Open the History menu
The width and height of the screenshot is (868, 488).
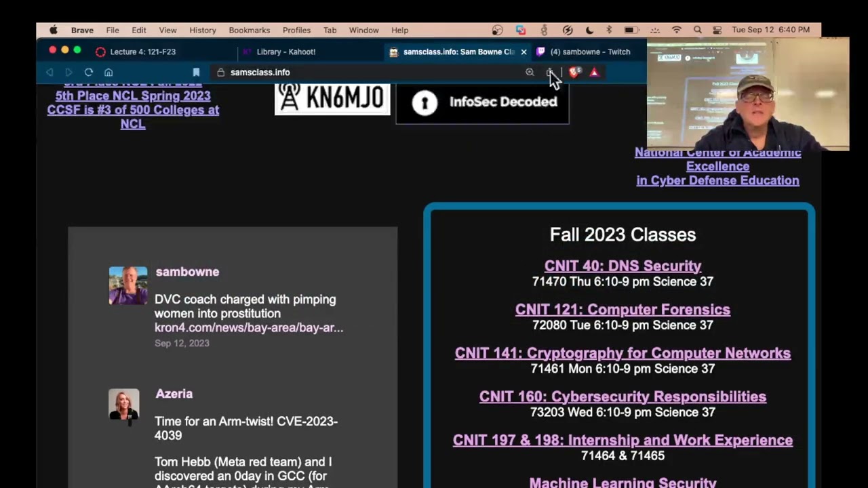point(203,30)
